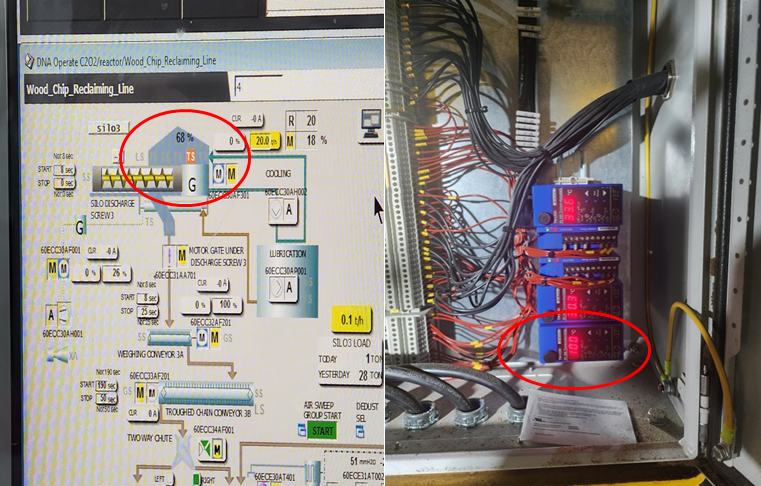The height and width of the screenshot is (486, 761).
Task: Click the yellow 20.0 t/h setpoint field
Action: point(263,141)
